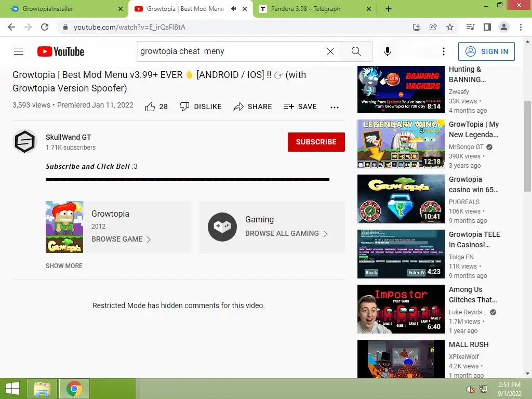Open the YouTube guide hamburger menu
Image resolution: width=532 pixels, height=399 pixels.
pos(19,51)
